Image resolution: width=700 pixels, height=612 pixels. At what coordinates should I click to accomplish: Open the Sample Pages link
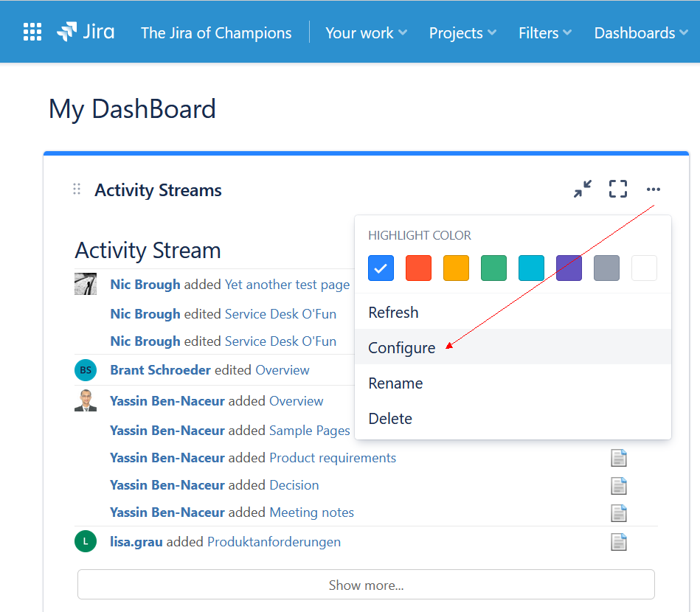tap(310, 431)
